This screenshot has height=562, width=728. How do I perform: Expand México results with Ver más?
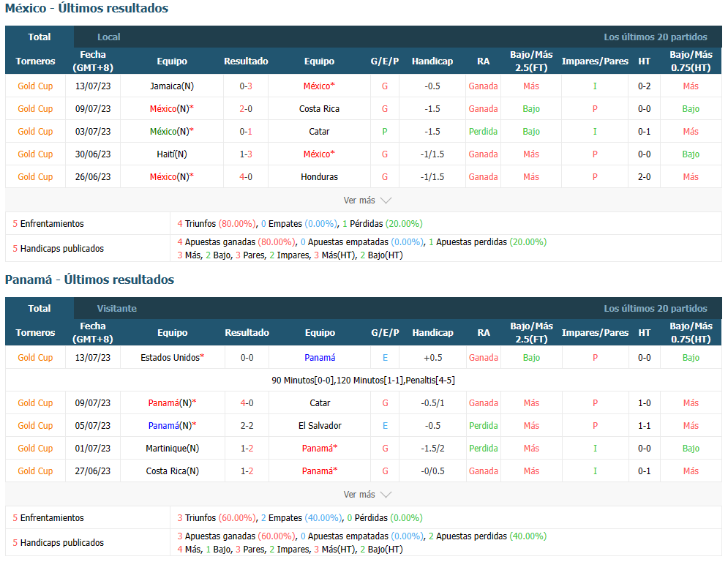coord(367,201)
